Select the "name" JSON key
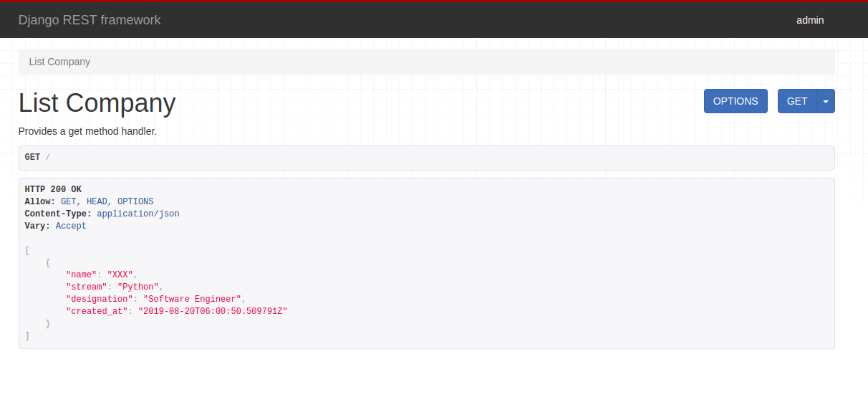This screenshot has height=415, width=868. point(82,275)
